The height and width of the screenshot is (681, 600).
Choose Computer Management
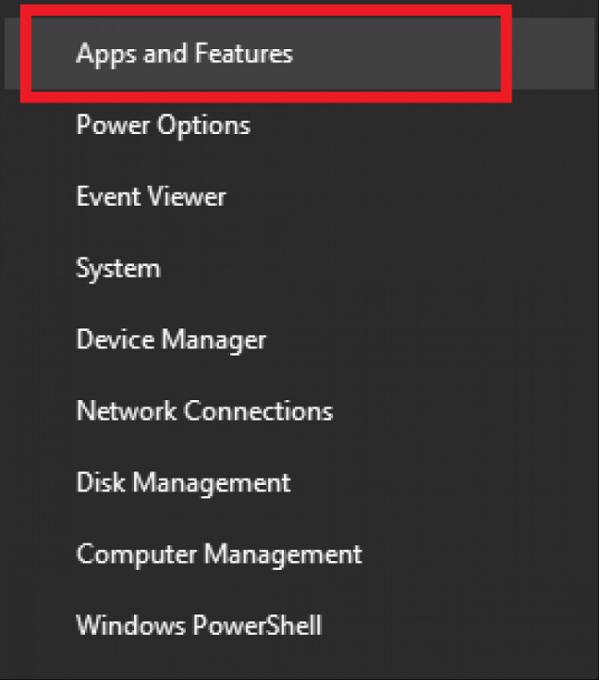tap(219, 553)
